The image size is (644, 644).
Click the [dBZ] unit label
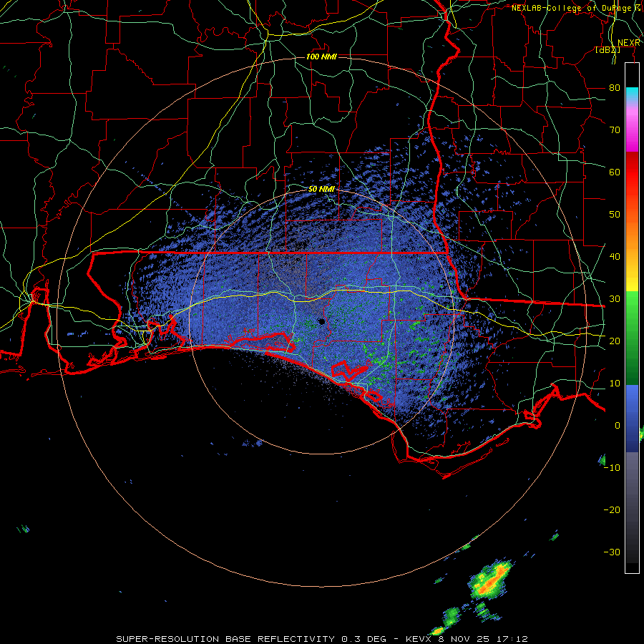[x=608, y=50]
